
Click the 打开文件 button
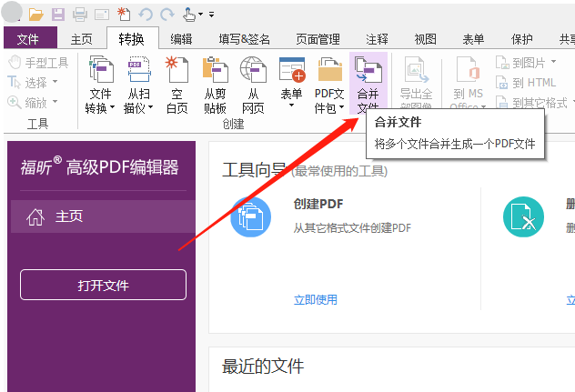click(x=103, y=285)
